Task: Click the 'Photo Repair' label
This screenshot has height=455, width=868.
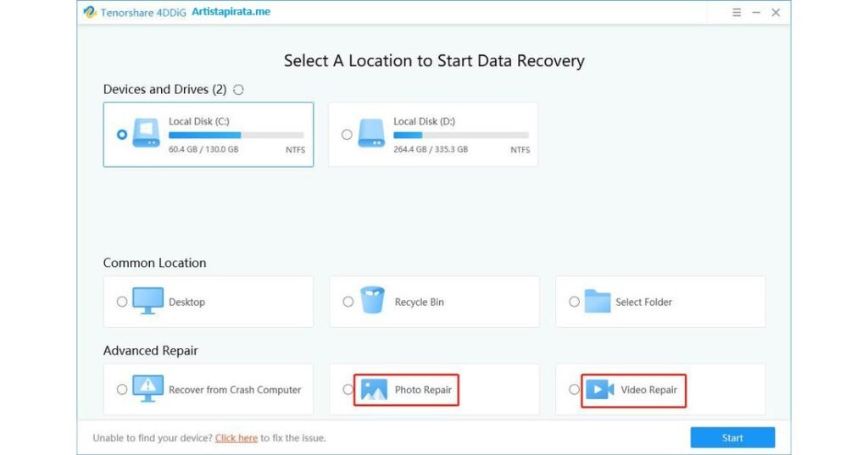Action: click(423, 390)
